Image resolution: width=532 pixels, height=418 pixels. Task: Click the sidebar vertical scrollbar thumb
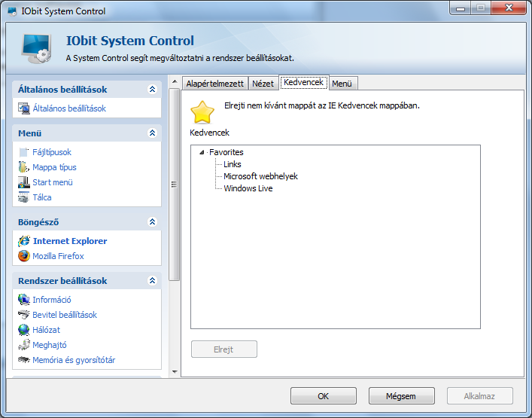pyautogui.click(x=175, y=185)
